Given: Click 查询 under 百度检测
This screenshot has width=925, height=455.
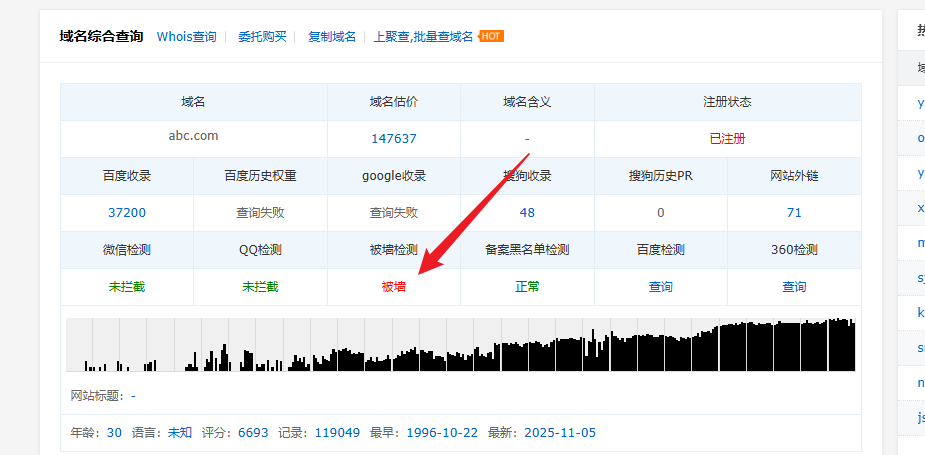Looking at the screenshot, I should click(x=661, y=287).
